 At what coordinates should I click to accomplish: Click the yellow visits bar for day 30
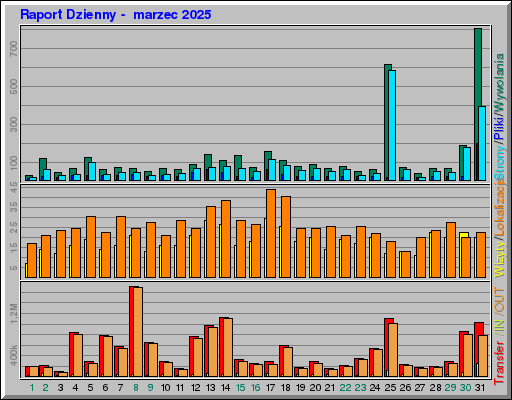(x=464, y=235)
